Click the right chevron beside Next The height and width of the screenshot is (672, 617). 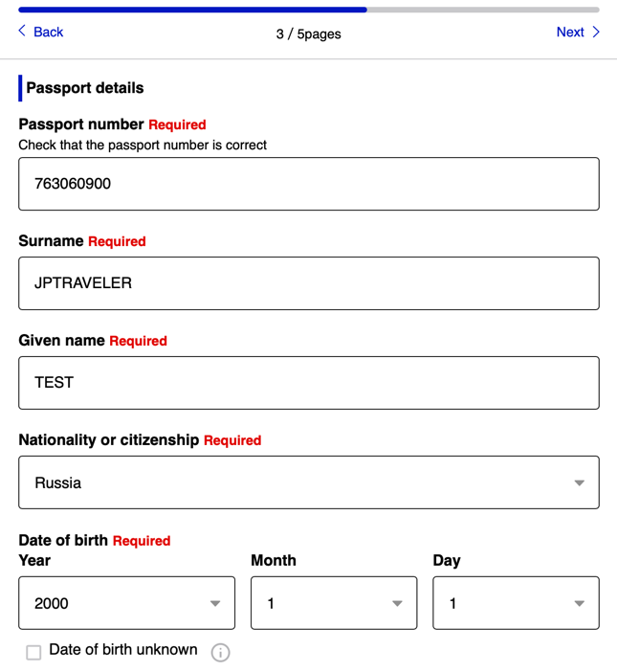[596, 32]
